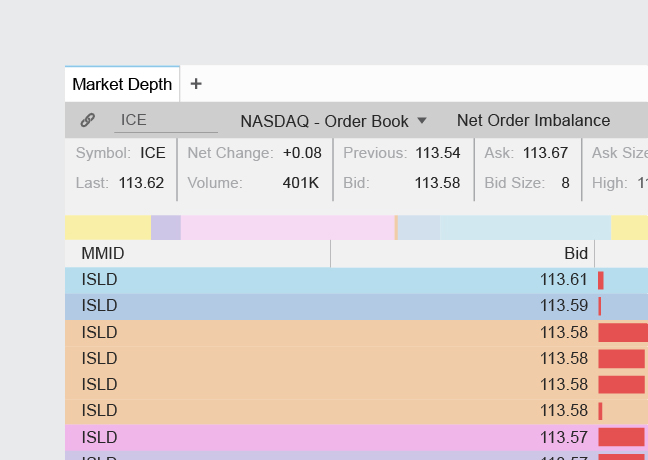Click the wide pink depth bar segment
Image resolution: width=648 pixels, height=460 pixels.
click(288, 227)
